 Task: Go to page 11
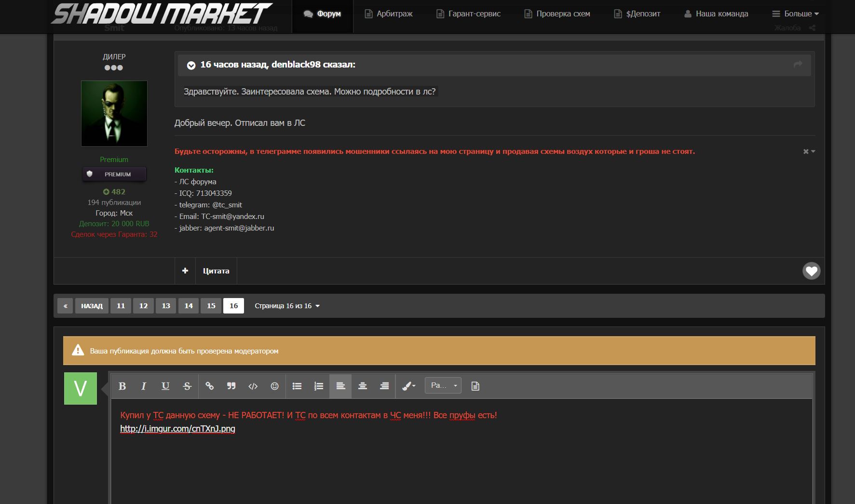coord(121,306)
